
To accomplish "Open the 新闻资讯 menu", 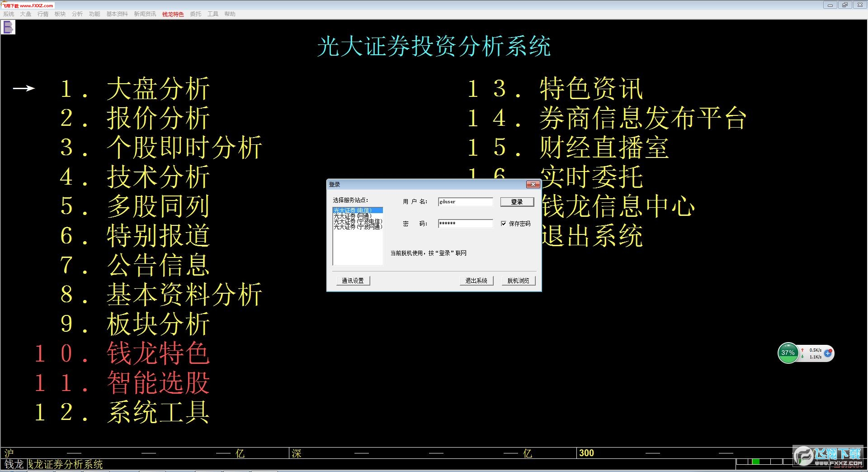I will [145, 14].
